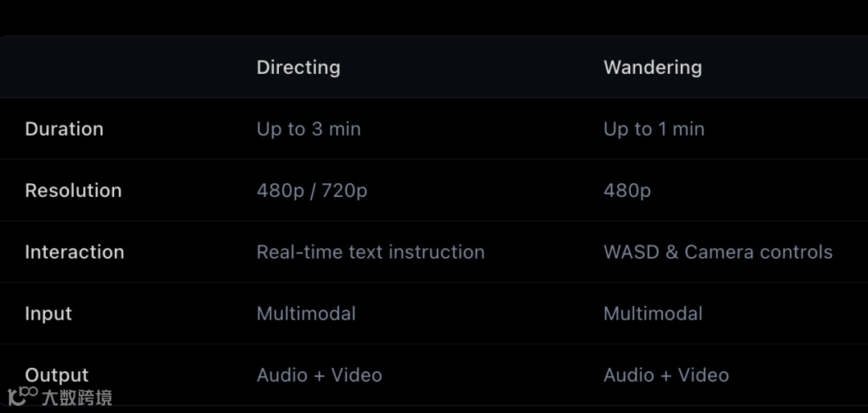Click the Interaction row label

click(x=75, y=252)
